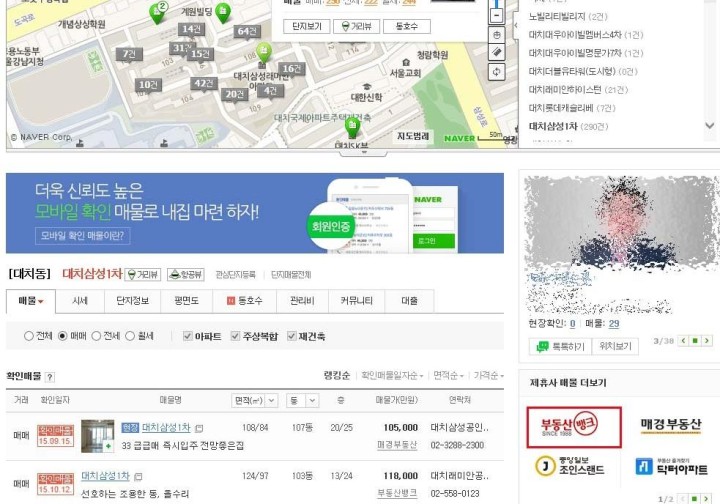Select the map distance ruler tool icon
Image resolution: width=720 pixels, height=504 pixels.
496,52
